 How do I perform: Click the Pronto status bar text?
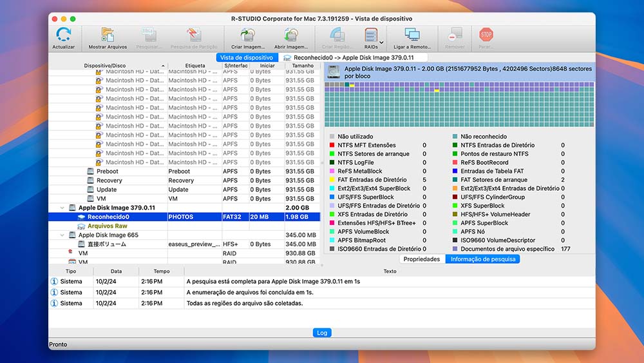point(58,344)
